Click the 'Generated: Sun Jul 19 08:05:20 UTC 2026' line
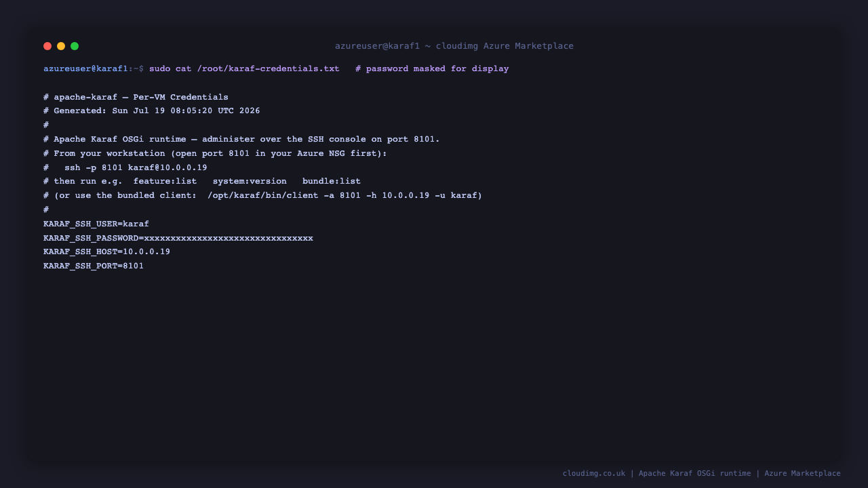Screen dimensions: 868x488 point(152,110)
